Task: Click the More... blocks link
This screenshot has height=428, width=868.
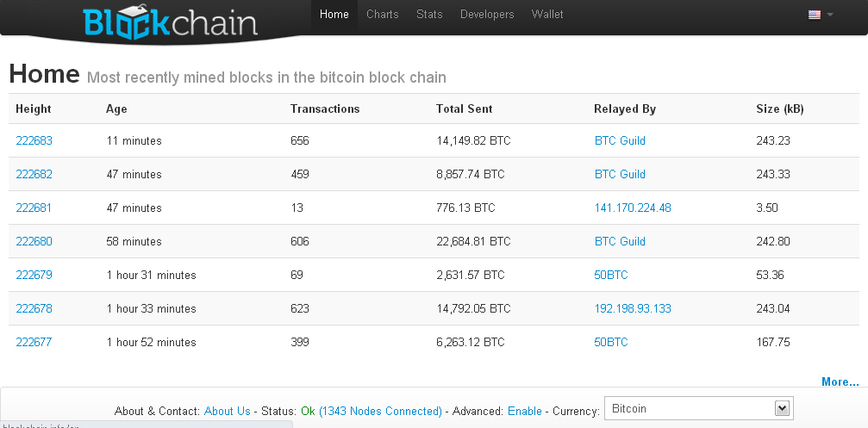Action: (x=840, y=382)
